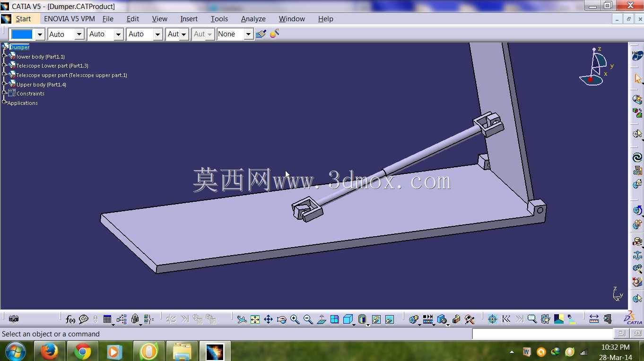
Task: Open the Analyze menu
Action: (x=253, y=19)
